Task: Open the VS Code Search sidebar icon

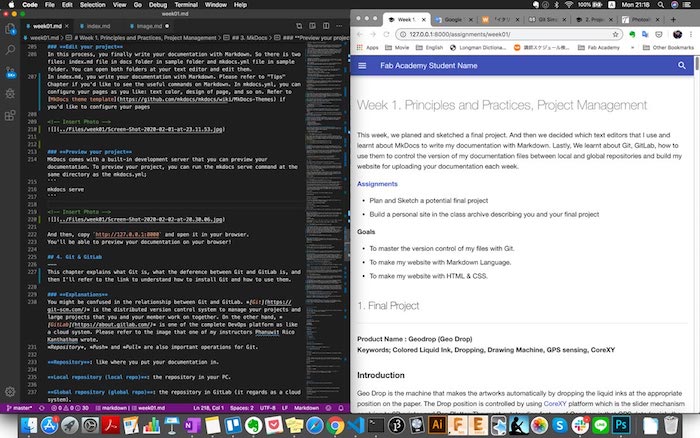Action: [10, 50]
